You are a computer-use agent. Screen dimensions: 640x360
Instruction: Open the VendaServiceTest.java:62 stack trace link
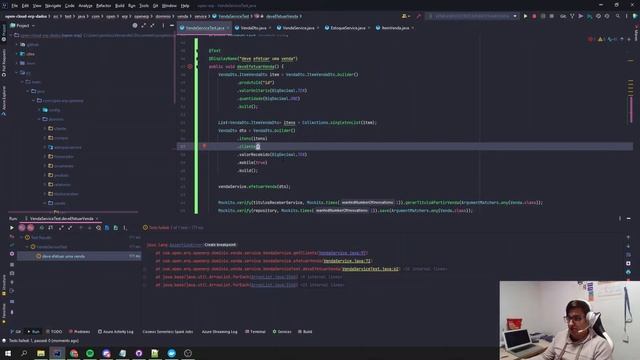tap(370, 269)
